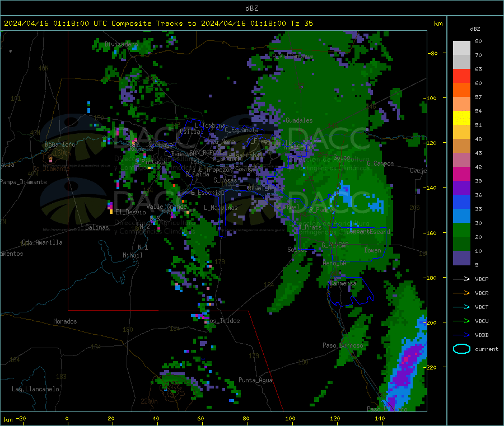Click the 'Bowen' place label

[372, 250]
